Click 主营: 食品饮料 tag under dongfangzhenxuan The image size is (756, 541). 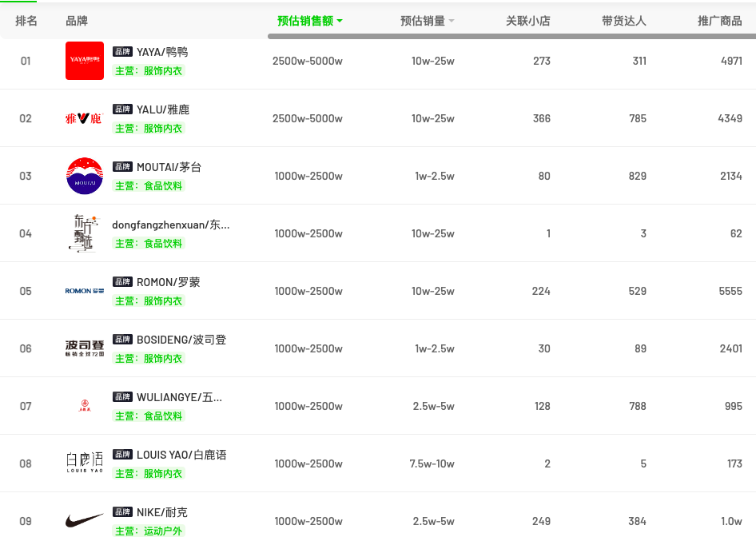coord(149,244)
